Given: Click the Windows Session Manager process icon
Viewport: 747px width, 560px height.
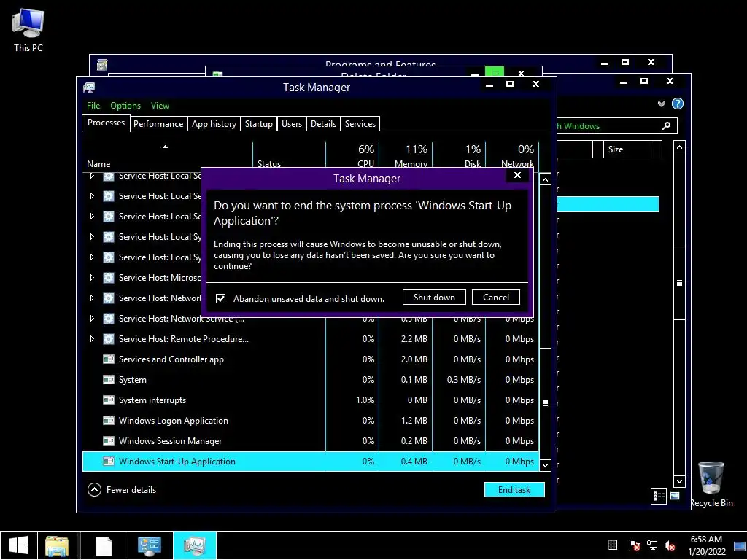Looking at the screenshot, I should click(109, 441).
